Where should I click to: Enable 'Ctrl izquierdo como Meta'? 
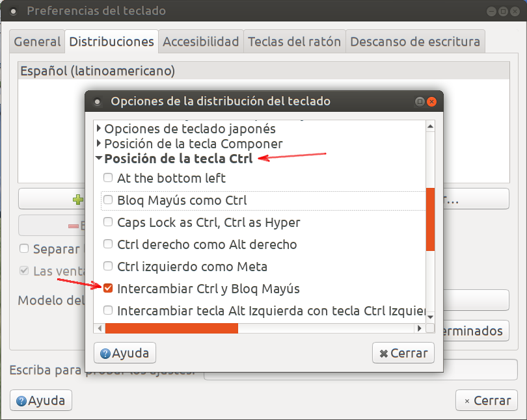click(107, 266)
